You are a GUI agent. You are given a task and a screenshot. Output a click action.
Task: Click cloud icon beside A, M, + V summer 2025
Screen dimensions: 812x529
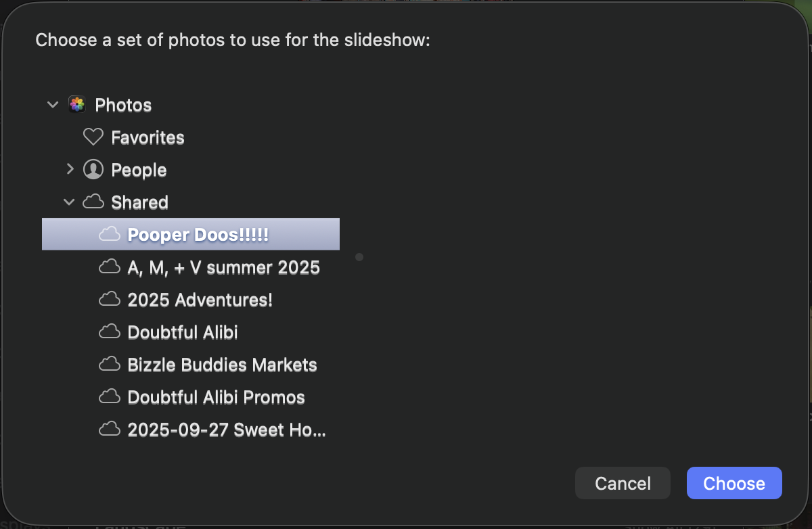(109, 267)
